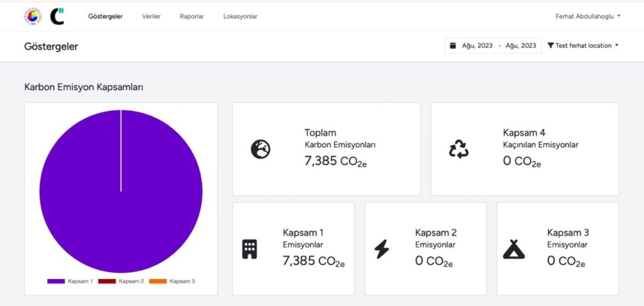This screenshot has width=644, height=306.
Task: Click the Kapsam 3 0 CO2e value
Action: tap(566, 261)
